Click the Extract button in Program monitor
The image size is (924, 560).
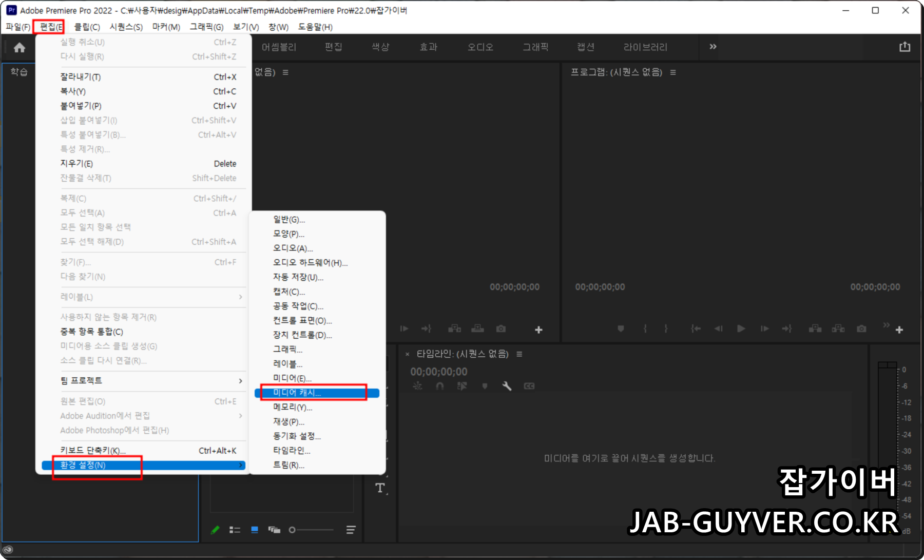point(838,329)
